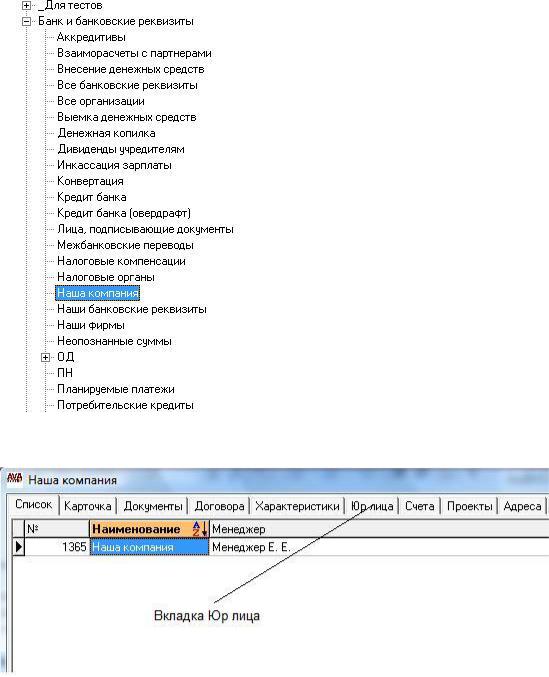The height and width of the screenshot is (677, 549).
Task: Click the Наименование column header
Action: point(149,529)
